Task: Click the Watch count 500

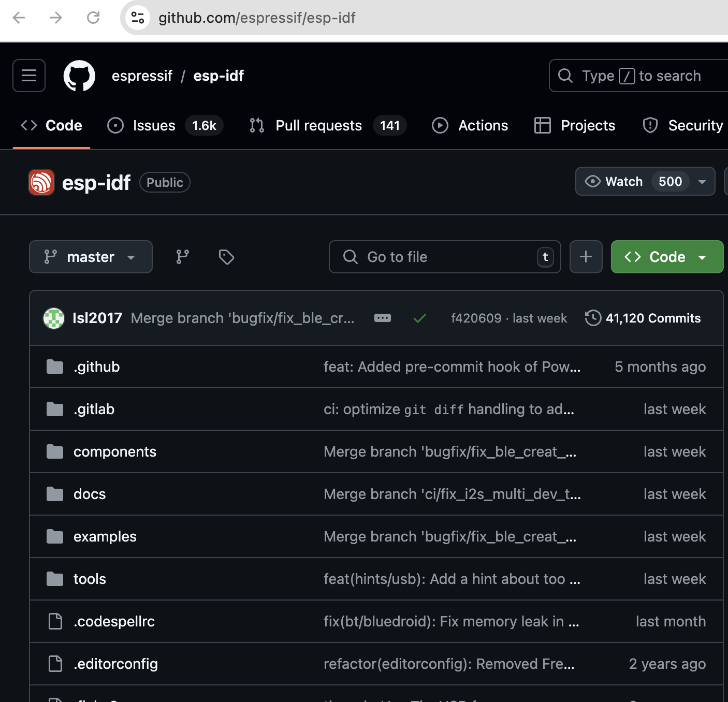Action: click(x=670, y=181)
